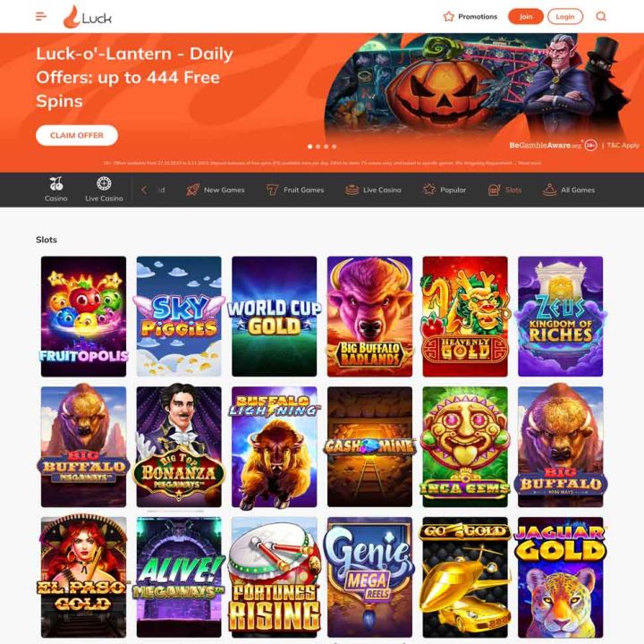Screen dimensions: 644x644
Task: Open the hamburger menu icon
Action: [41, 16]
